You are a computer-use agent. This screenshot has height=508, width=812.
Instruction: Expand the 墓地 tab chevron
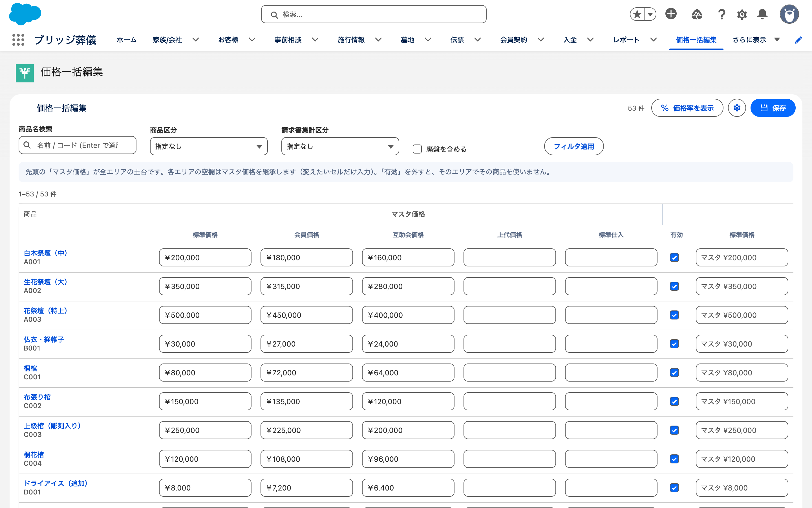tap(428, 40)
